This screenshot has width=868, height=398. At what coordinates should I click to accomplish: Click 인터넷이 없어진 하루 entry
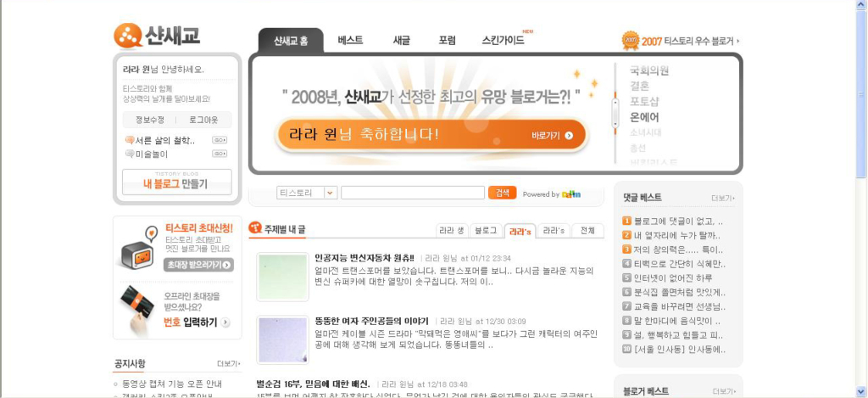pyautogui.click(x=673, y=278)
